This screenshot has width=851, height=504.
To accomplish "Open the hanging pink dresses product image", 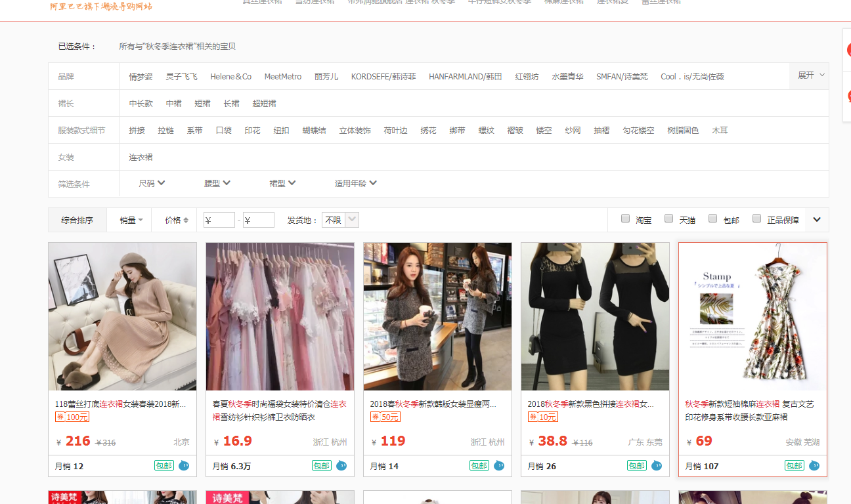I will click(280, 317).
